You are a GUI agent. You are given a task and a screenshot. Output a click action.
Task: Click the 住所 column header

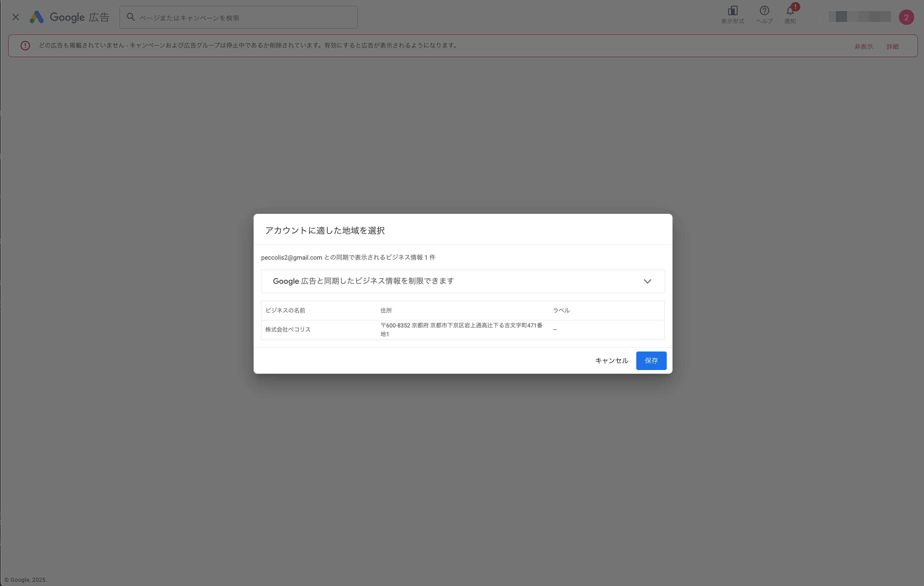(x=386, y=310)
